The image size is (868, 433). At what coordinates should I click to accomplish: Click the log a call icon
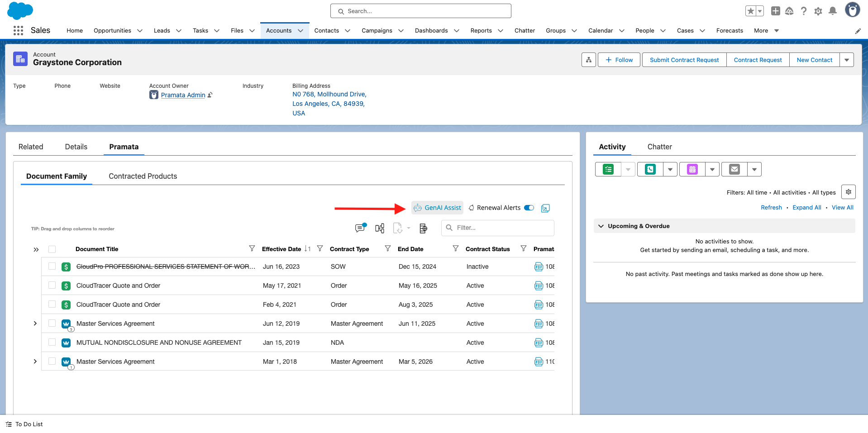(x=650, y=169)
